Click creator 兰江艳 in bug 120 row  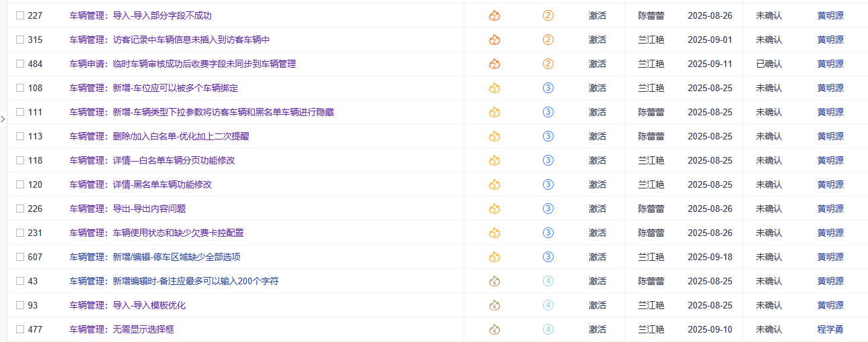[x=651, y=184]
